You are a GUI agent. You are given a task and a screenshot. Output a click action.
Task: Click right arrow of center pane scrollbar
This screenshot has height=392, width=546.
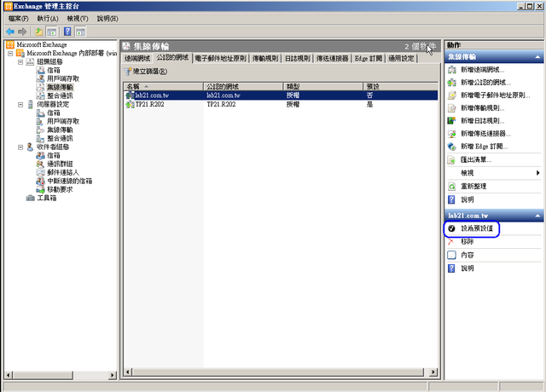point(433,372)
